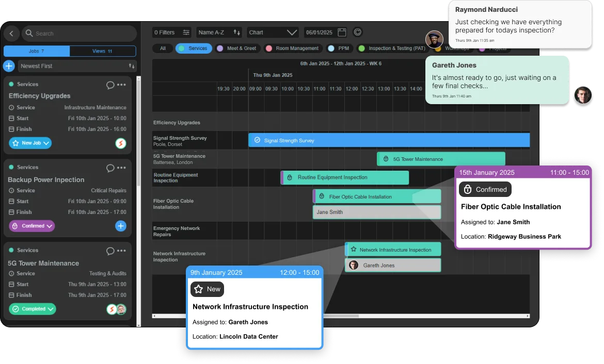Toggle the Meet & Greet category filter
Screen dimensions: 604x364
[236, 48]
